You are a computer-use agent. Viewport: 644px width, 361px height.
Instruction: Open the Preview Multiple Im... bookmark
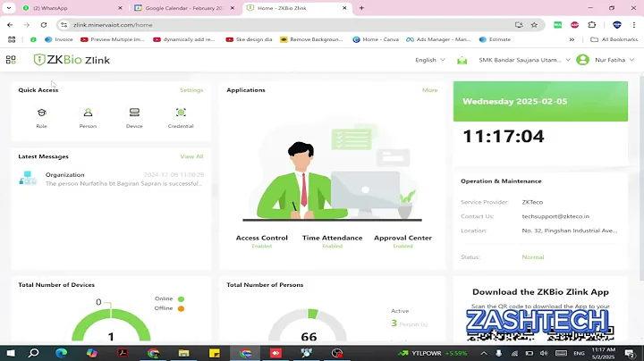click(x=113, y=39)
